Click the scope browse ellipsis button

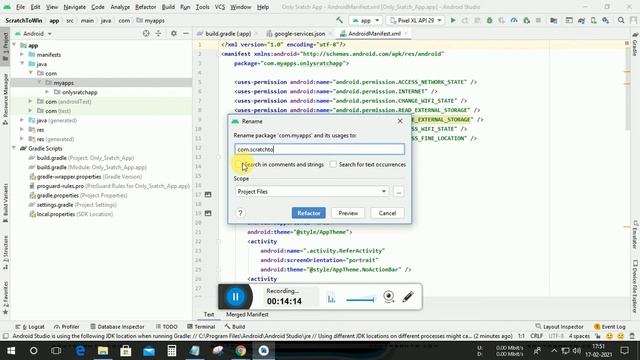coord(399,191)
